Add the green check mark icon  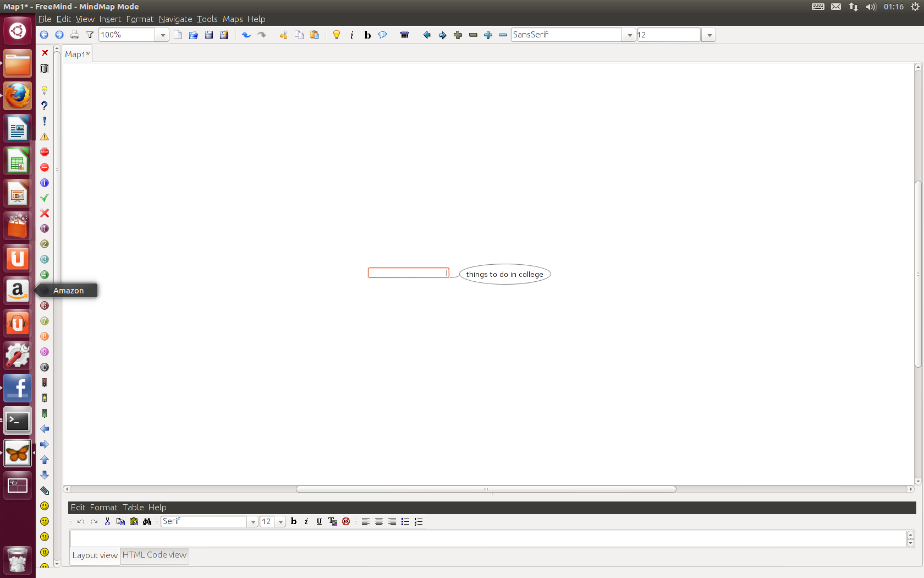point(45,198)
